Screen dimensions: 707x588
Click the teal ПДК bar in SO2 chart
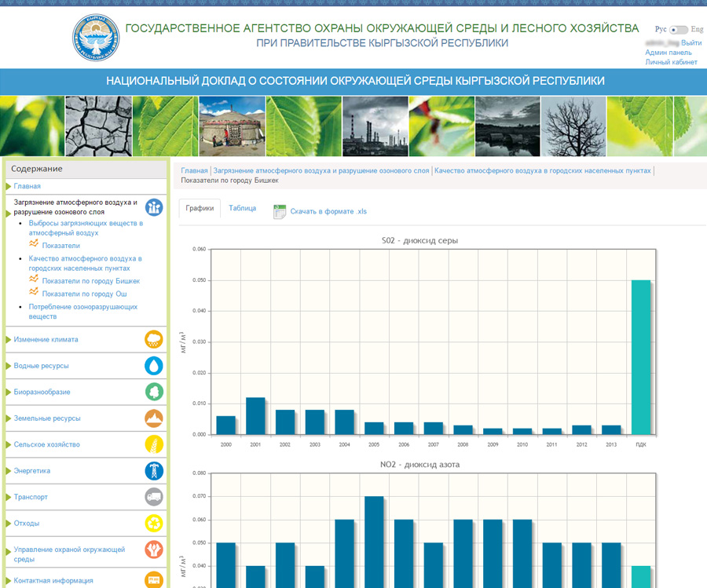(x=641, y=357)
